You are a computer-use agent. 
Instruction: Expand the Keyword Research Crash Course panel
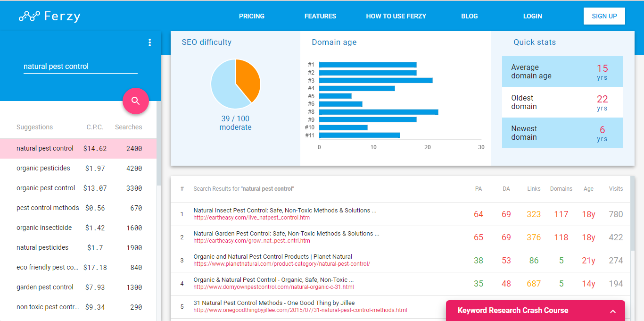coord(613,311)
